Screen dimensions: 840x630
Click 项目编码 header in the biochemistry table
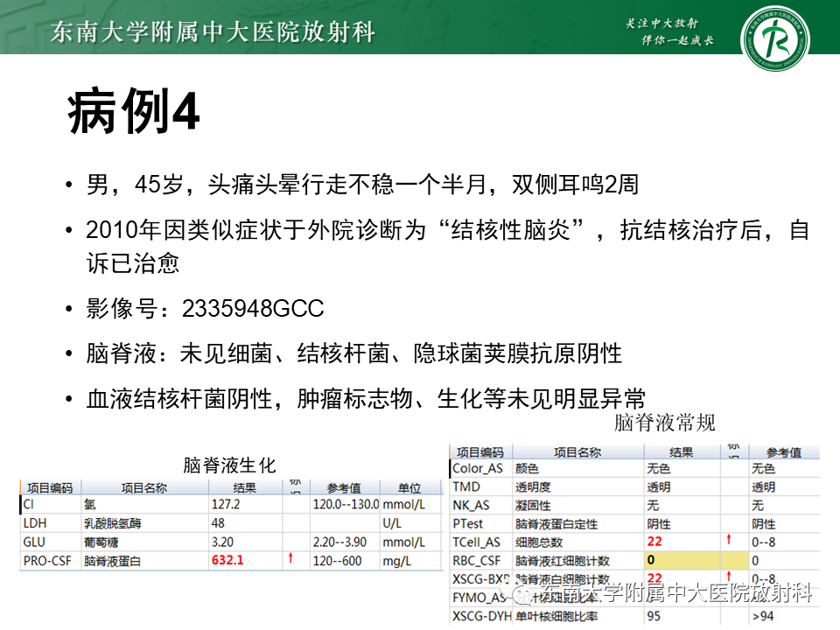(x=50, y=488)
